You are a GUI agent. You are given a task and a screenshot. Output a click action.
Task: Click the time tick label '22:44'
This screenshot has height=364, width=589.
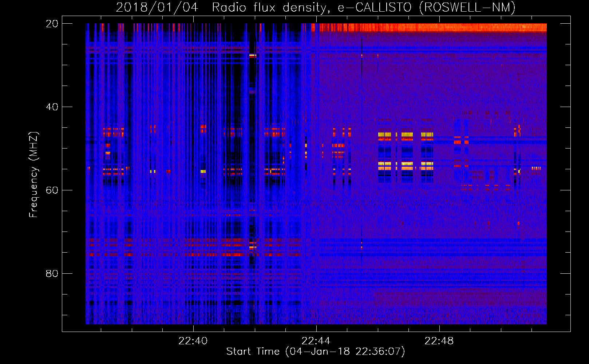pos(316,341)
